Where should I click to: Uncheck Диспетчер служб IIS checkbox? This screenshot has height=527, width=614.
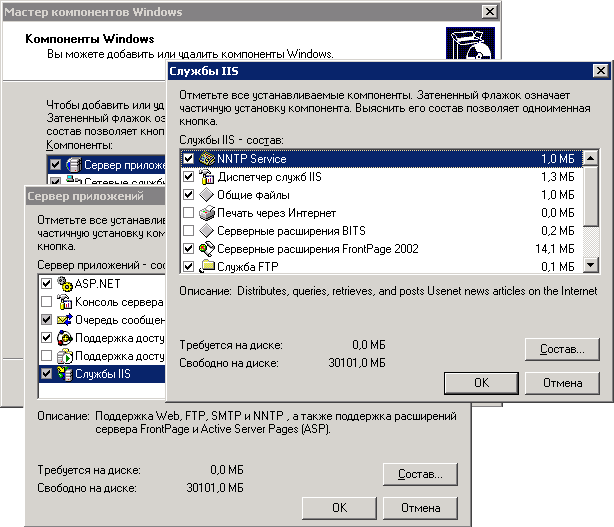tap(189, 177)
